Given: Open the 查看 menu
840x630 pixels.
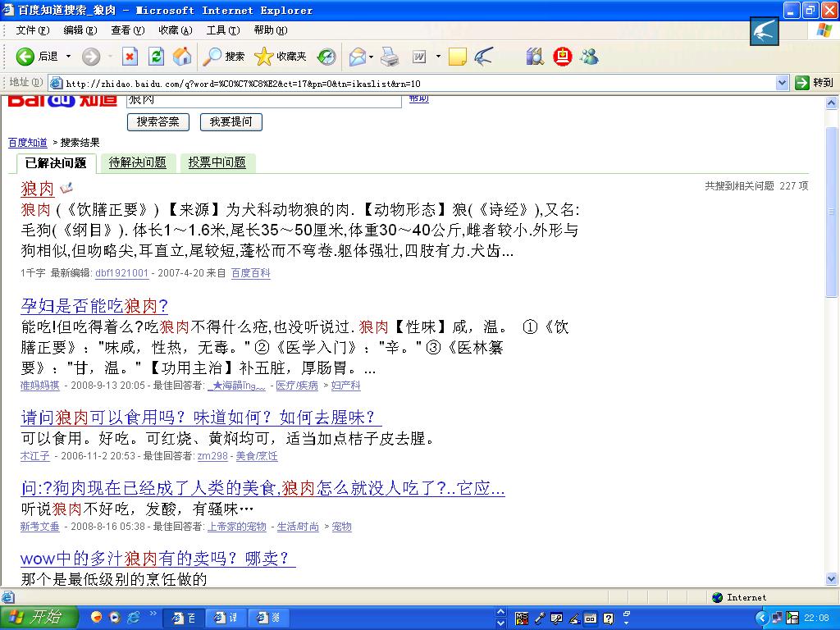Looking at the screenshot, I should click(x=127, y=30).
